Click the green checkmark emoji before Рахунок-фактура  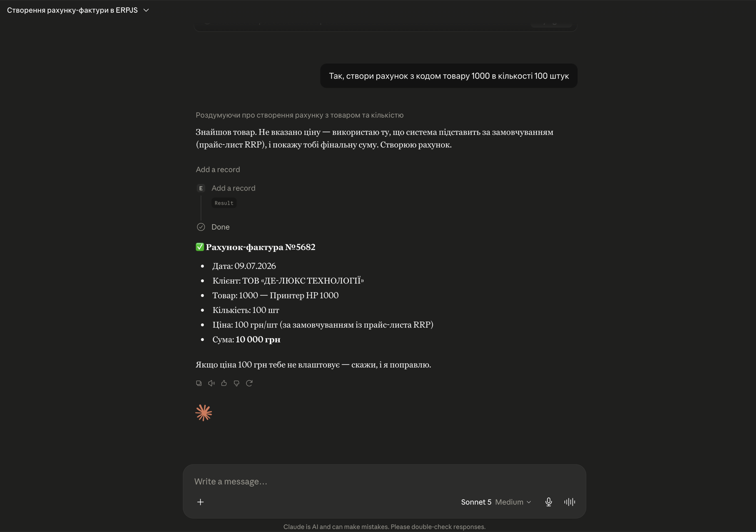200,247
